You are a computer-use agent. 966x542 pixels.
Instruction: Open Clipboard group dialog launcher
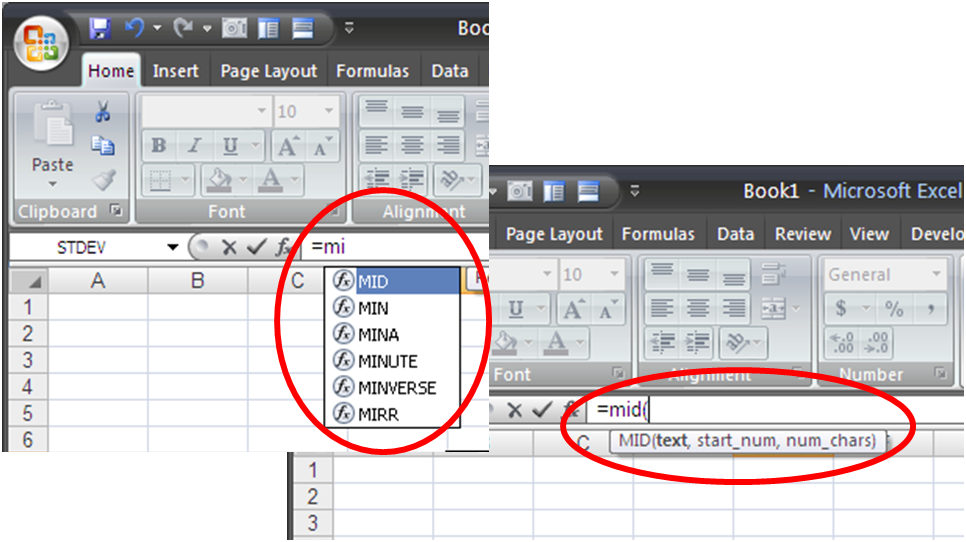pos(116,211)
